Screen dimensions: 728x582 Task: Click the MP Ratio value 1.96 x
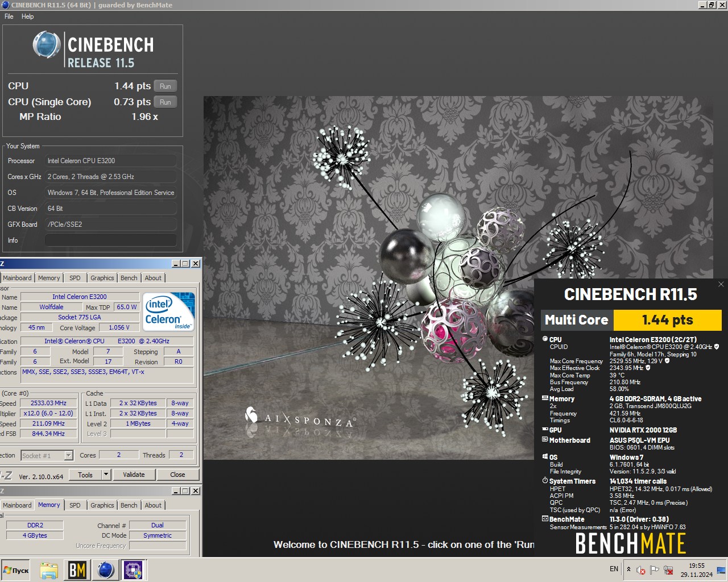145,117
